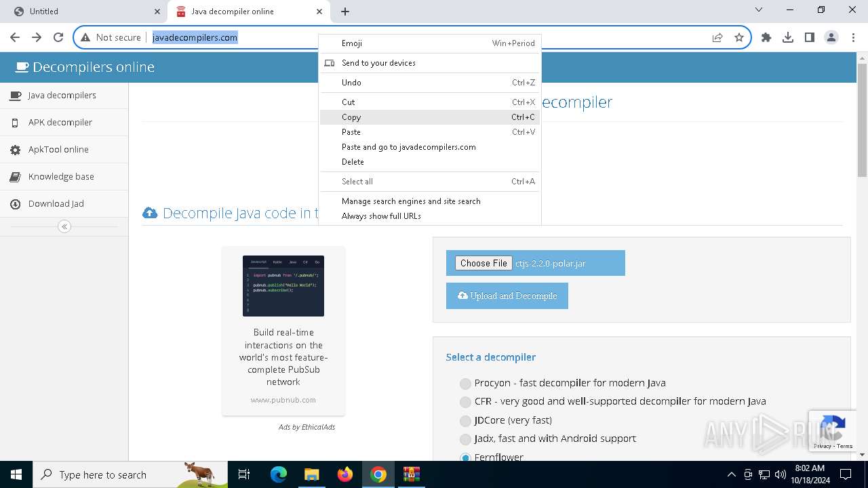Select the Jadx decompiler radio
The image size is (868, 488).
(465, 439)
